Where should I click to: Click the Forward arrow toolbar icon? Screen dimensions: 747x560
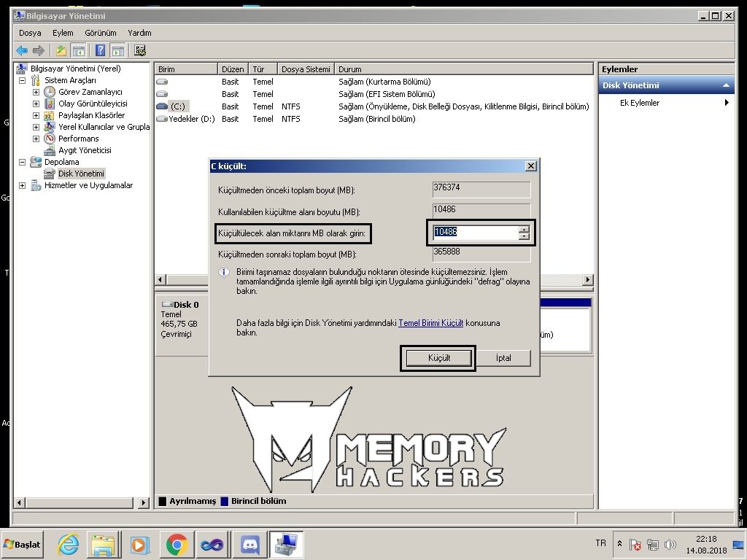39,50
